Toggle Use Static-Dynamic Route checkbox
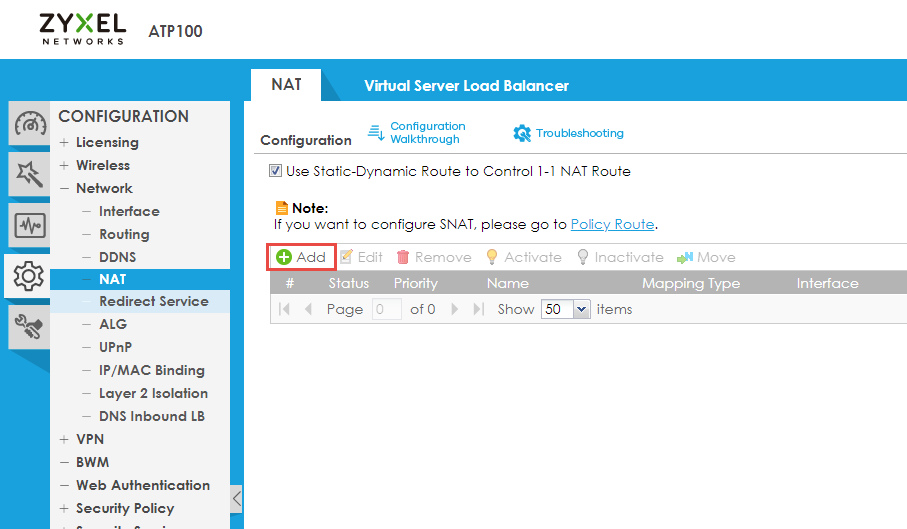Screen dimensions: 907x529 [x=275, y=171]
